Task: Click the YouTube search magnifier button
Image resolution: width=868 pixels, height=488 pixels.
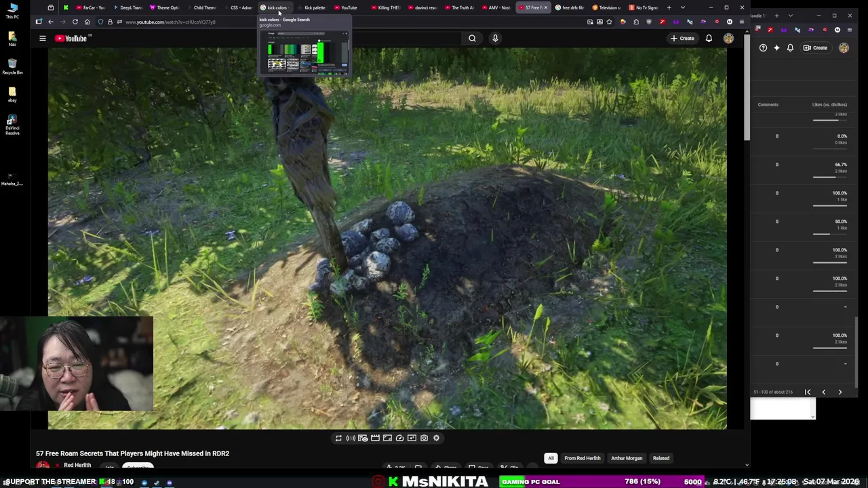Action: (472, 39)
